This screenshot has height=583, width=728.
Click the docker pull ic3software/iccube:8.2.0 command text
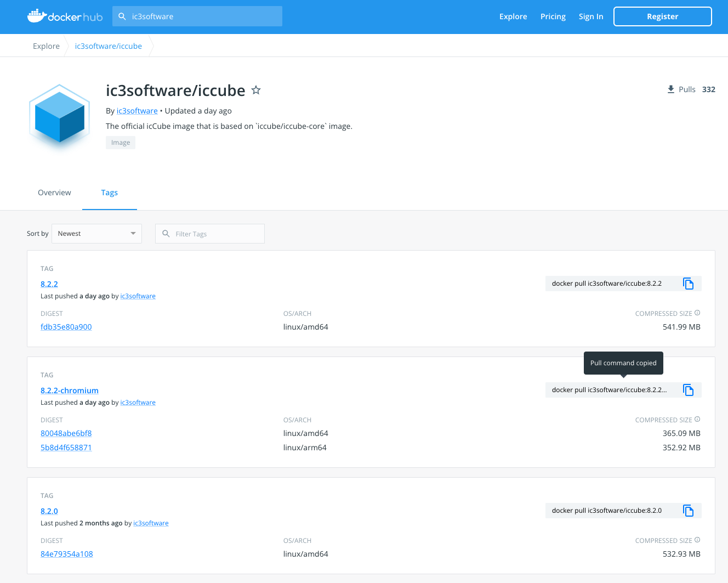click(607, 511)
